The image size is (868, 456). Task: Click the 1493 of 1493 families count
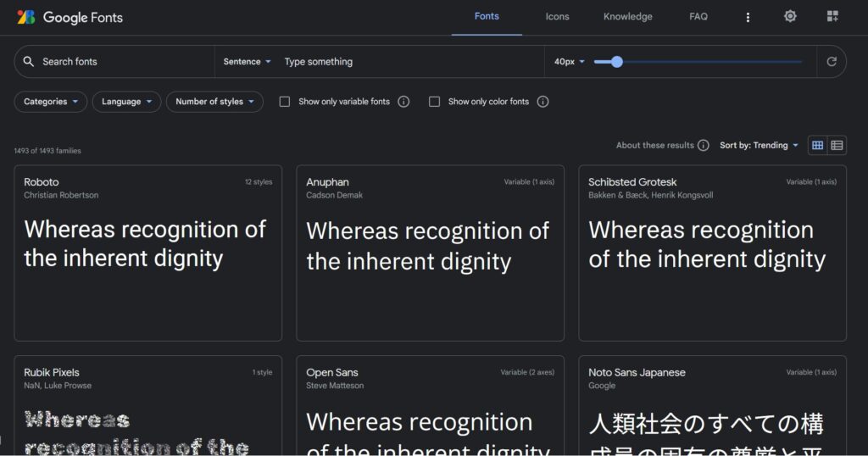(x=47, y=151)
